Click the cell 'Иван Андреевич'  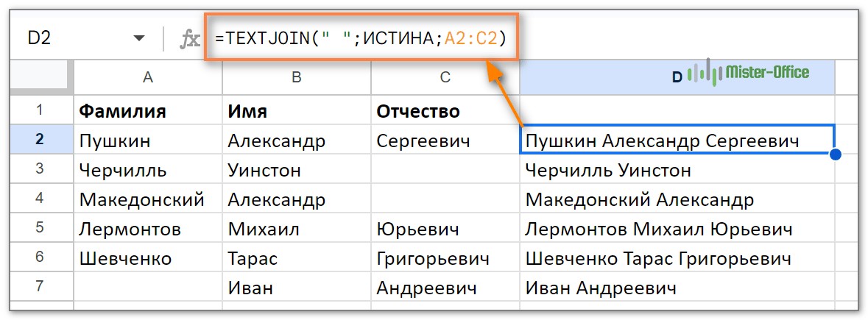(x=677, y=287)
